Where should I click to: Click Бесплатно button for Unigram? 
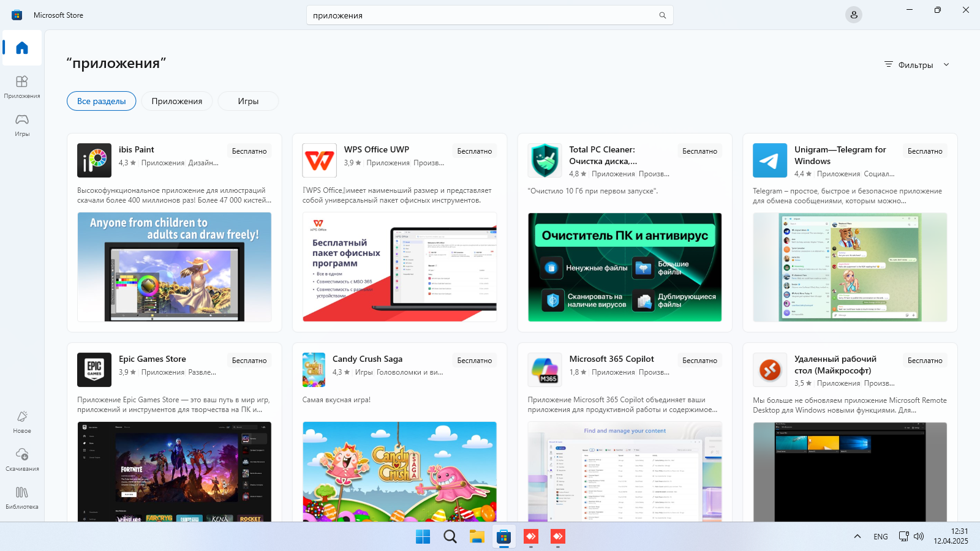pos(925,151)
